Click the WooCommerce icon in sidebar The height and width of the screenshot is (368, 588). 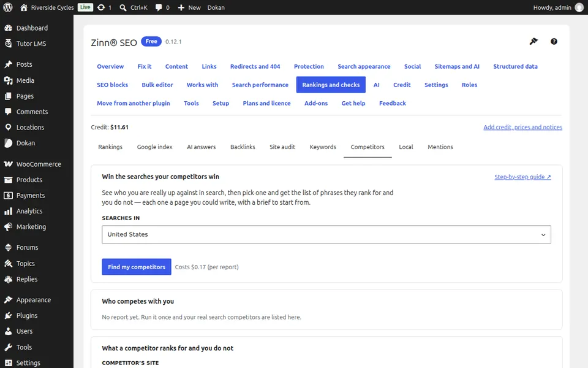coord(8,164)
